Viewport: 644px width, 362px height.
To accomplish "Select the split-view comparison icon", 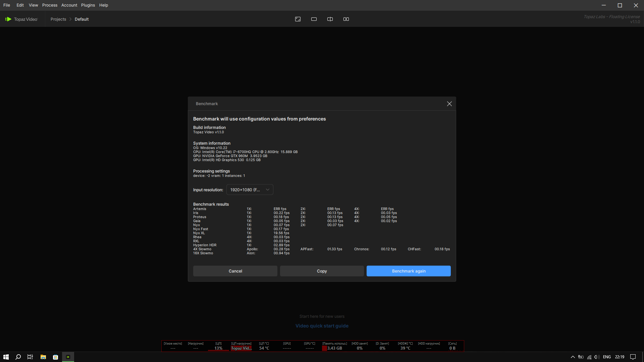I will (x=330, y=19).
